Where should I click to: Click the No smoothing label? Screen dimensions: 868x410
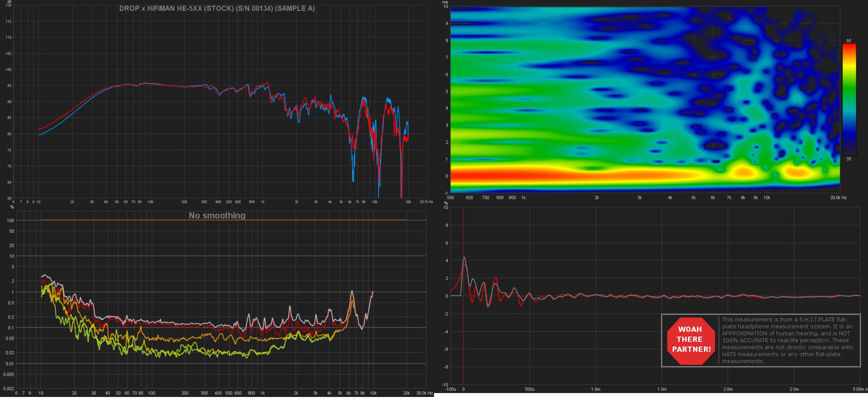(217, 215)
